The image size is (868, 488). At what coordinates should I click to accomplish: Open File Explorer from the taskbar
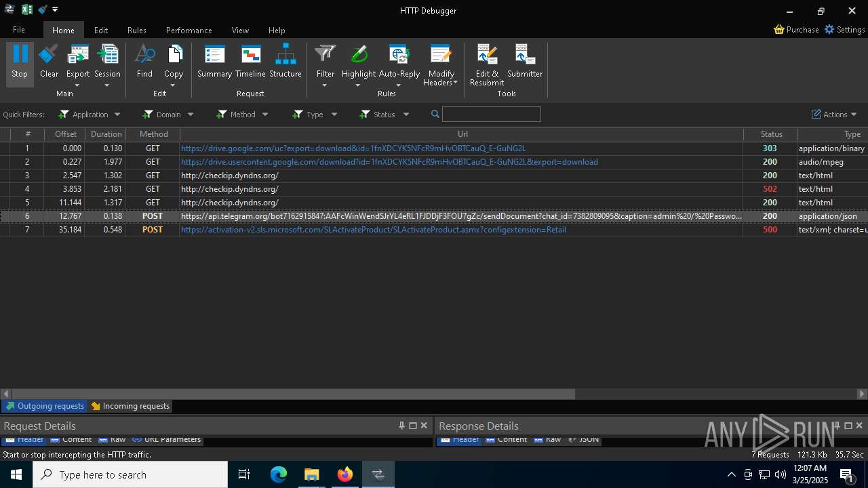point(312,474)
